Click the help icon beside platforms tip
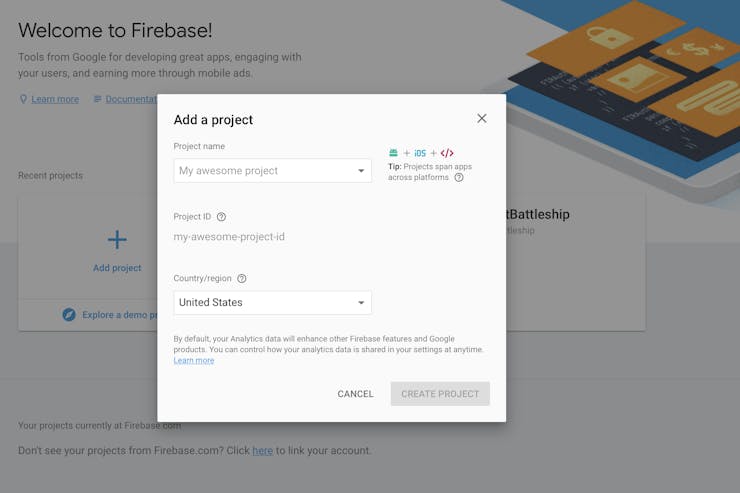 coord(459,177)
